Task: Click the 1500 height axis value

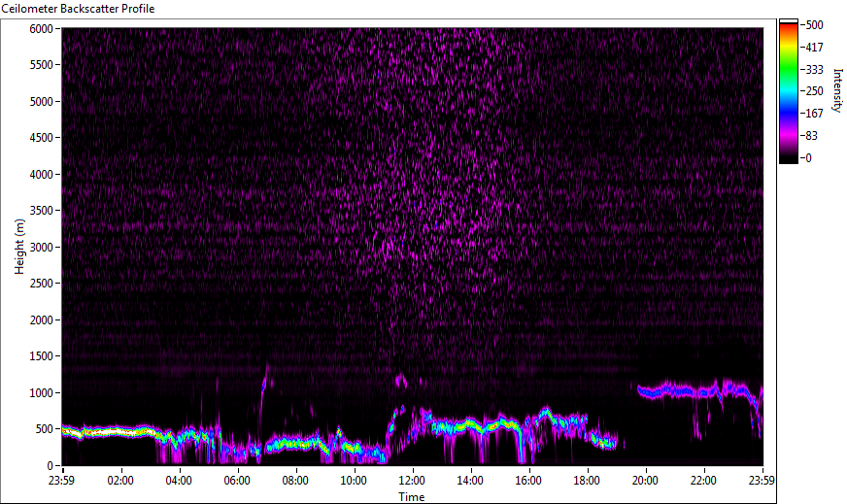Action: click(x=42, y=356)
